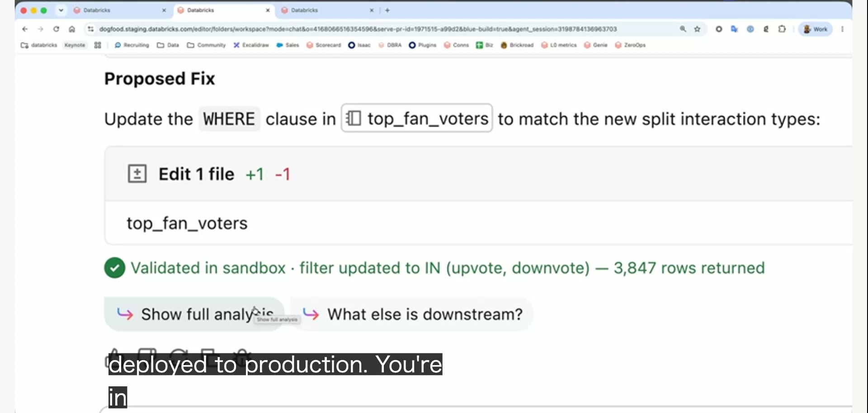Reload the page with the refresh icon
Image resolution: width=868 pixels, height=413 pixels.
(x=56, y=29)
